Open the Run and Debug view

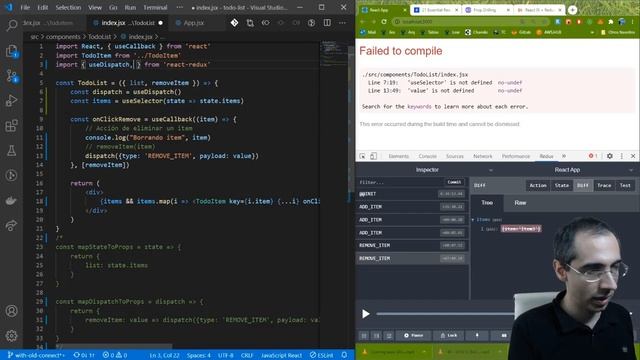point(11,100)
